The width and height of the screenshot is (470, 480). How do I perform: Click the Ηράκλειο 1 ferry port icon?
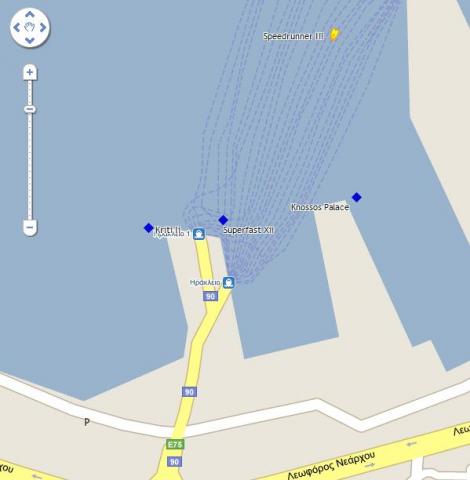click(x=199, y=234)
